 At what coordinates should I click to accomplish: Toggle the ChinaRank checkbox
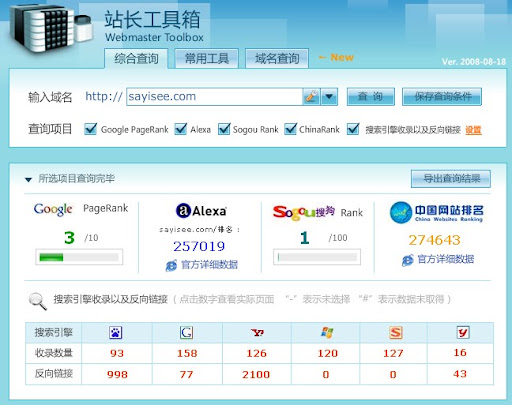coord(290,129)
